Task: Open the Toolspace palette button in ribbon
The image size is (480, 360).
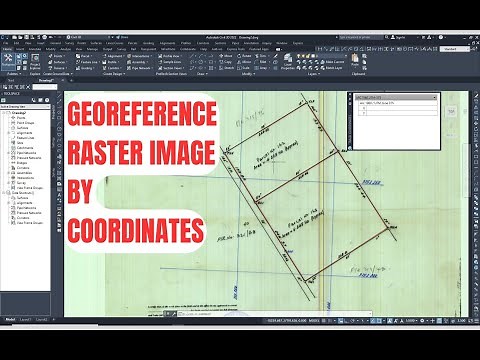Action: coord(8,61)
